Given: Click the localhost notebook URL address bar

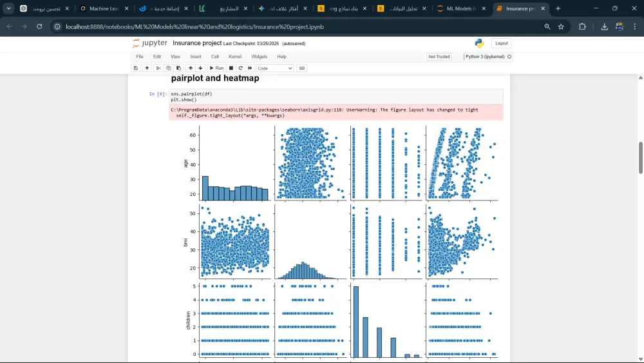Looking at the screenshot, I should (x=194, y=26).
